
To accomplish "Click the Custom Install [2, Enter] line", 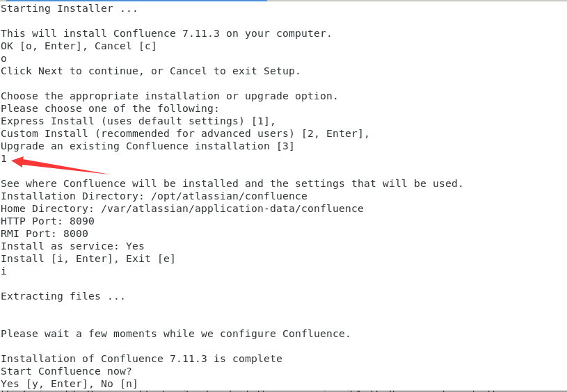I will click(185, 133).
